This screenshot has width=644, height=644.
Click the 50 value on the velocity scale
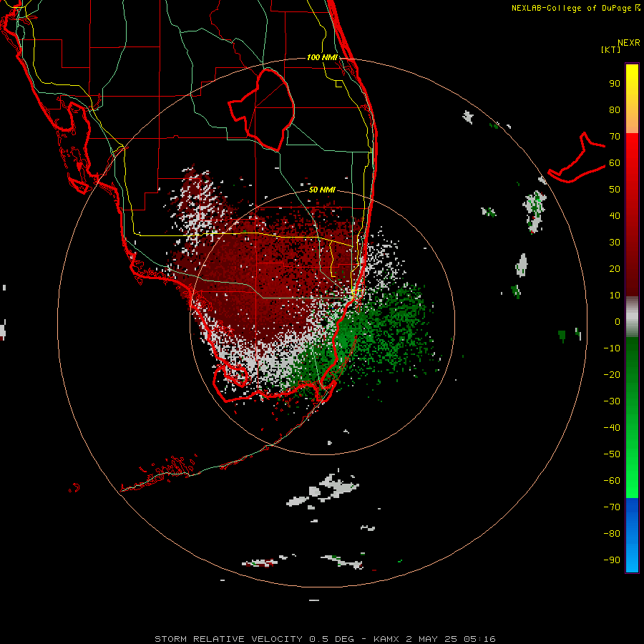pyautogui.click(x=615, y=190)
